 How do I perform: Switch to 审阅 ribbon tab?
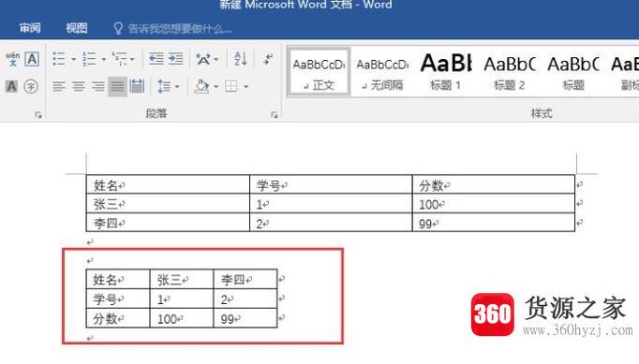tap(30, 28)
